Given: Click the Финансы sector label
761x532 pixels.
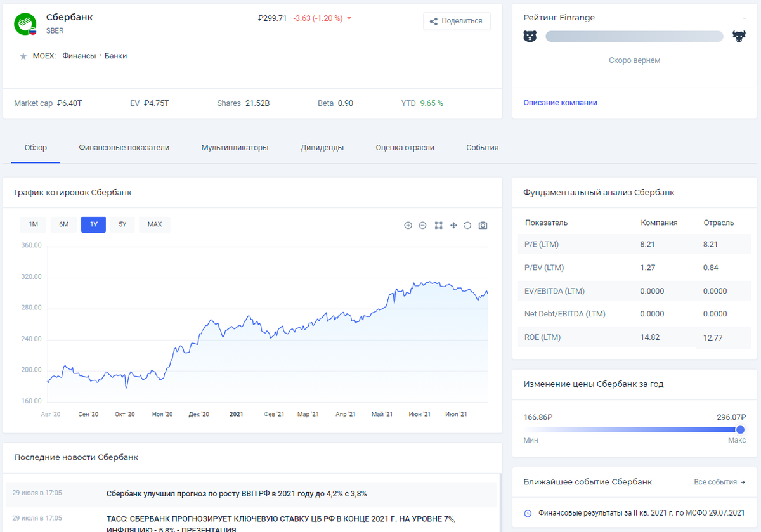Looking at the screenshot, I should (x=79, y=56).
